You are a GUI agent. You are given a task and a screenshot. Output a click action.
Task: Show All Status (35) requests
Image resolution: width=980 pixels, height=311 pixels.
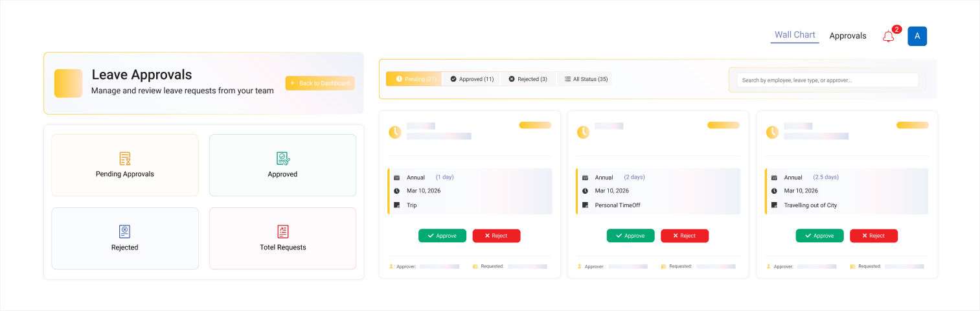tap(585, 79)
